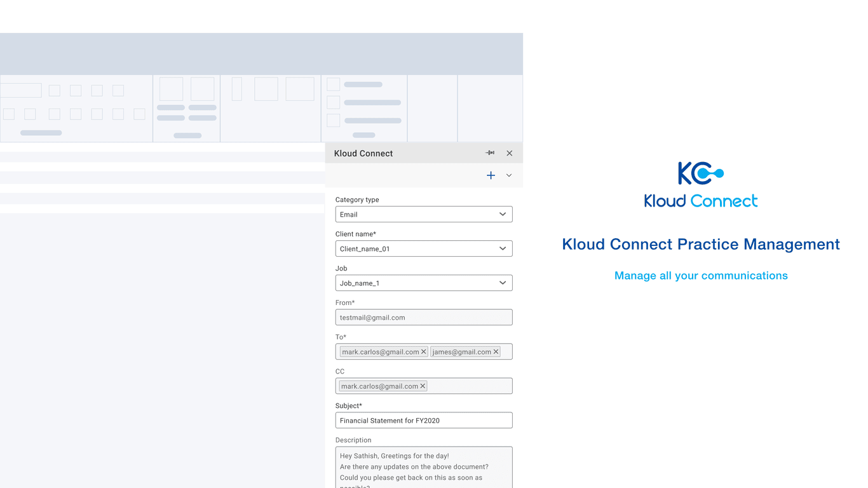Pin the Kloud Connect panel
Screen dimensions: 868x488
click(490, 153)
